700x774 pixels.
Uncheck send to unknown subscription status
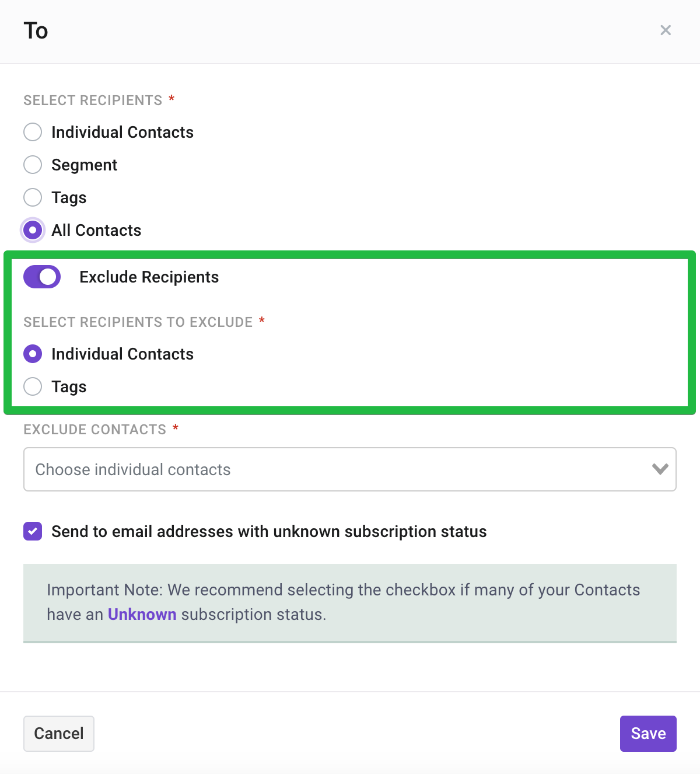coord(33,531)
